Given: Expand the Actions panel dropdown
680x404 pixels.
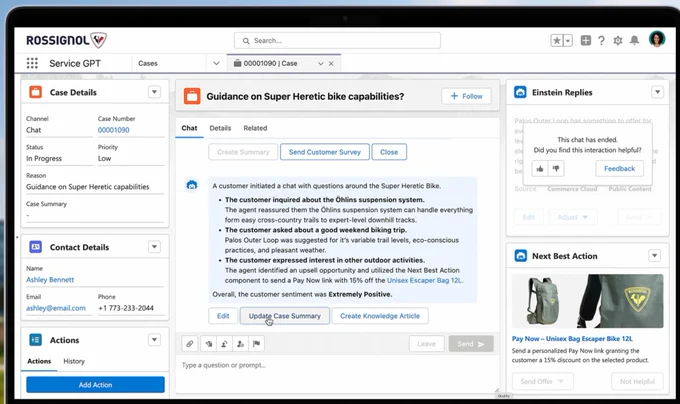Looking at the screenshot, I should pos(154,340).
